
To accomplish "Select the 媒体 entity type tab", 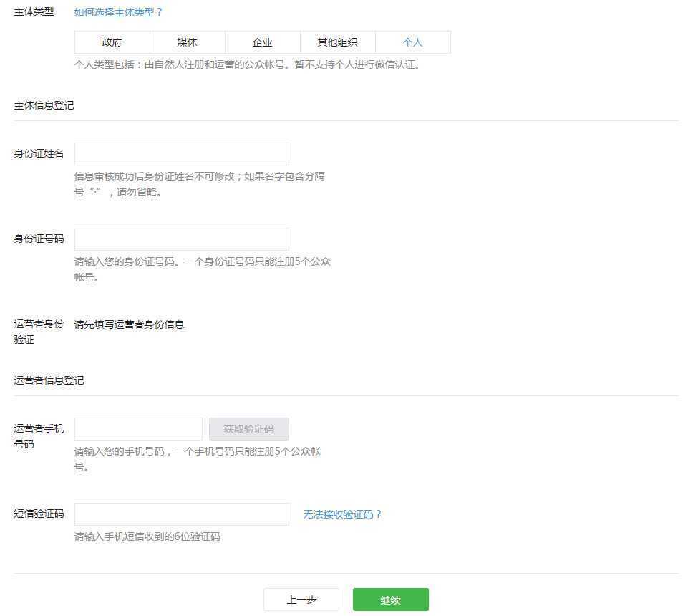I will (x=186, y=42).
